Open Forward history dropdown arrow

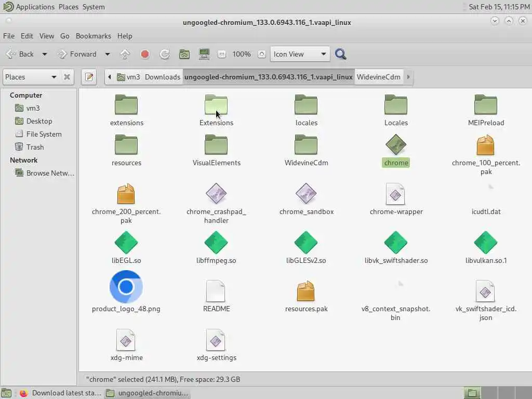tap(107, 54)
